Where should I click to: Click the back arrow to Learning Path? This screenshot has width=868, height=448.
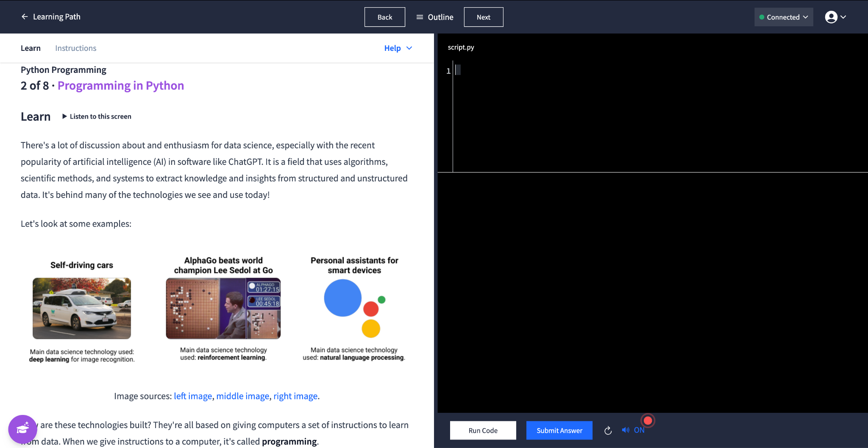tap(24, 17)
